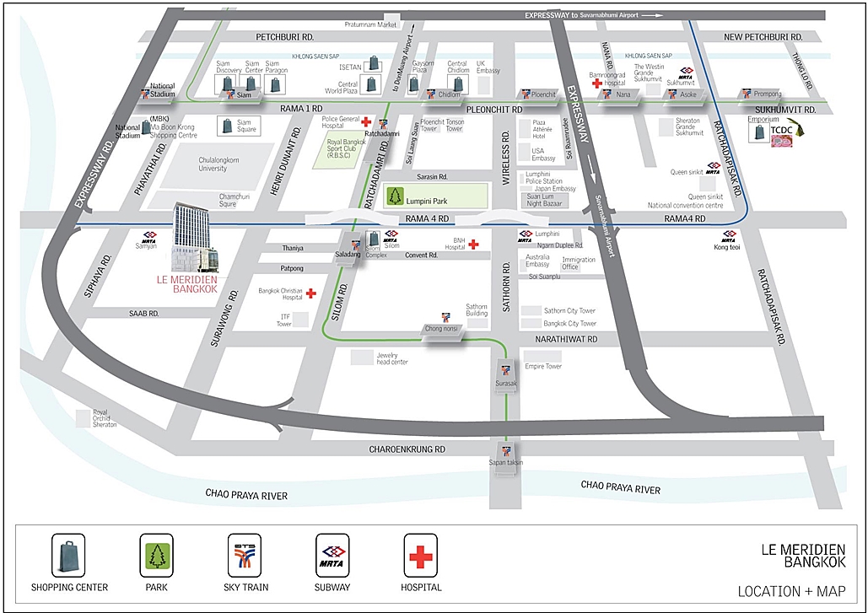Click the Sky Train icon at Chong Nonsi

click(x=445, y=318)
